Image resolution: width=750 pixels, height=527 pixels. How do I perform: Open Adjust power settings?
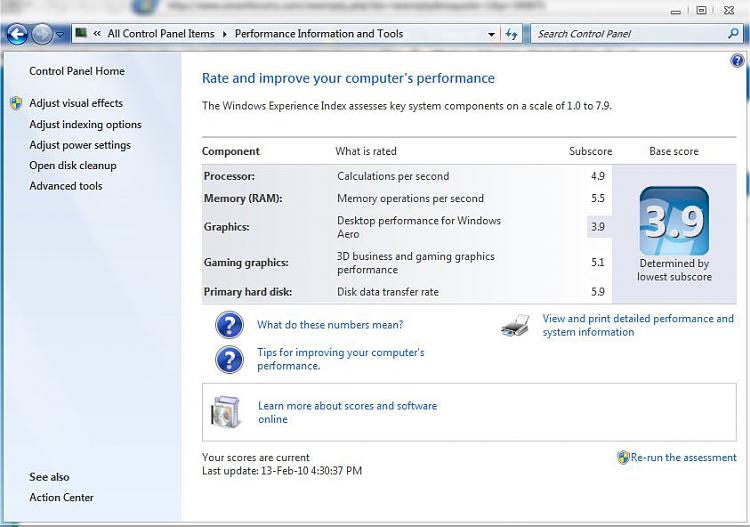coord(80,145)
